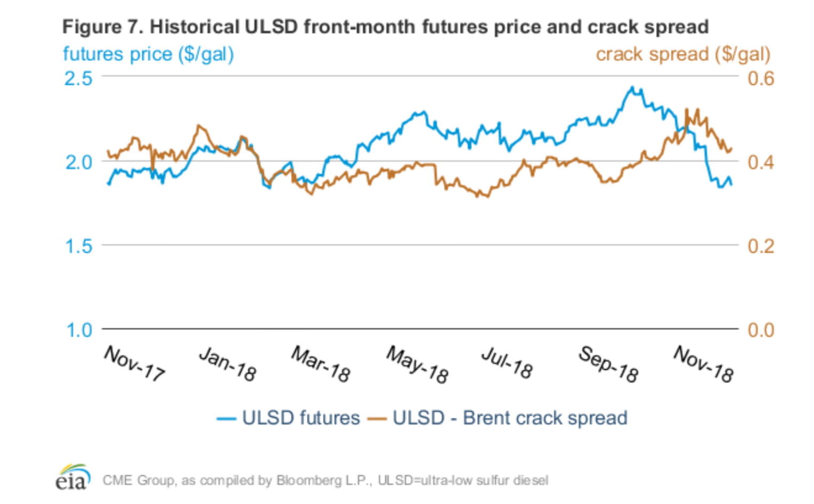Click the Jul-18 date label
The image size is (814, 504).
[x=507, y=363]
